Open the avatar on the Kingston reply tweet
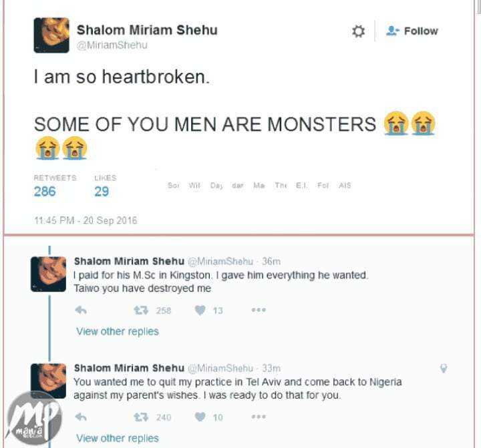The height and width of the screenshot is (448, 481). pyautogui.click(x=49, y=274)
